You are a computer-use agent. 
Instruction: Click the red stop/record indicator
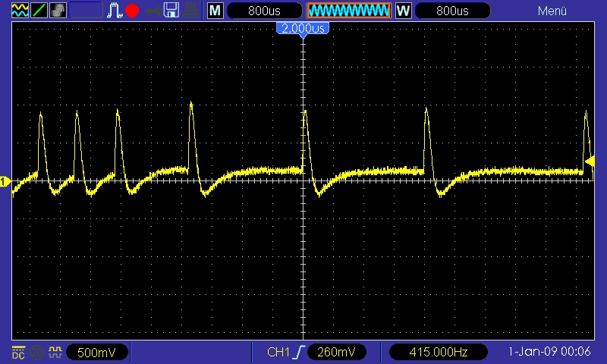(132, 11)
